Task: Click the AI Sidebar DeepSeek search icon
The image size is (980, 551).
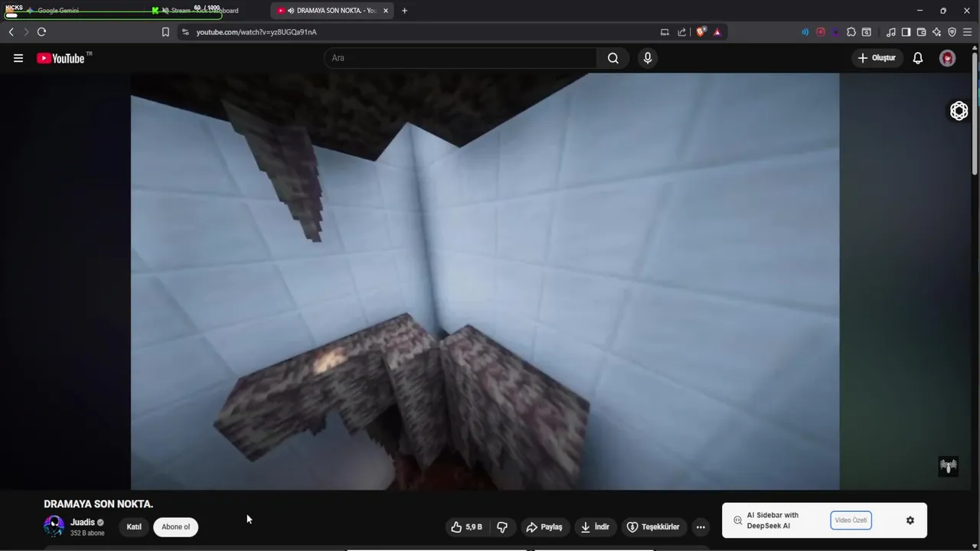Action: (x=737, y=520)
